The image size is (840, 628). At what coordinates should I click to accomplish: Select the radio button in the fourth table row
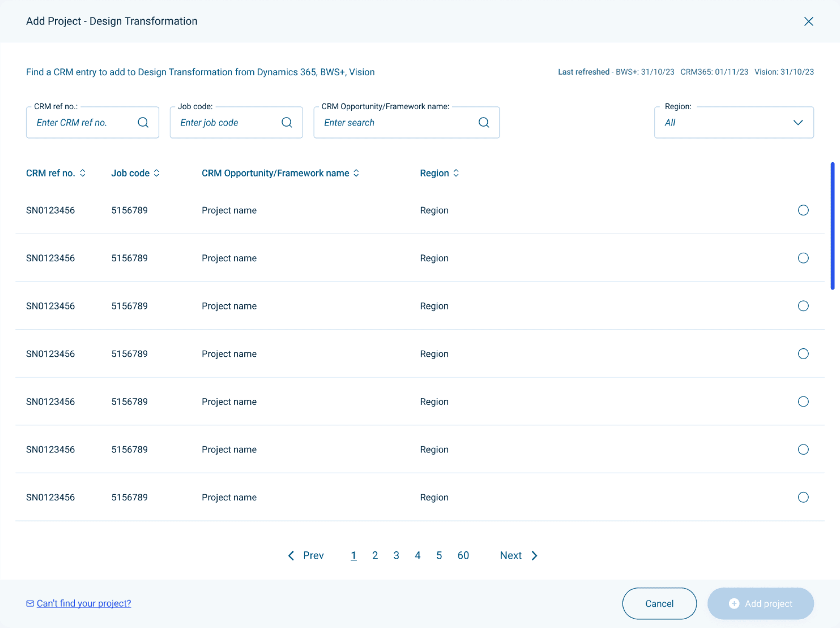point(803,354)
